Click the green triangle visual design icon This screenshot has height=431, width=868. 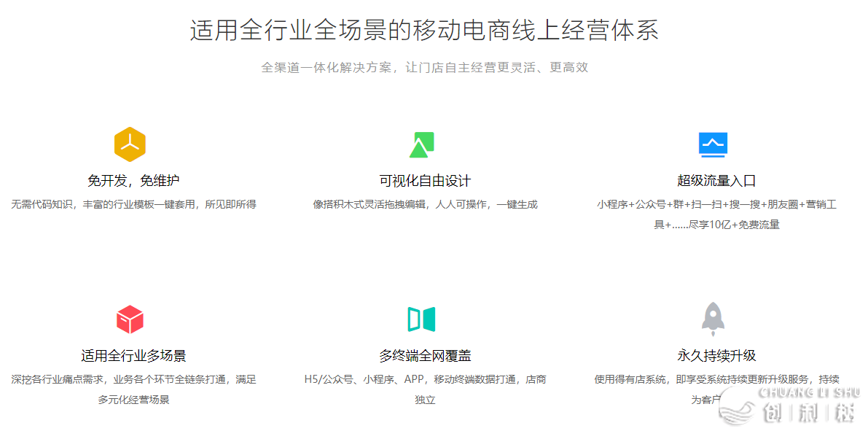click(421, 144)
